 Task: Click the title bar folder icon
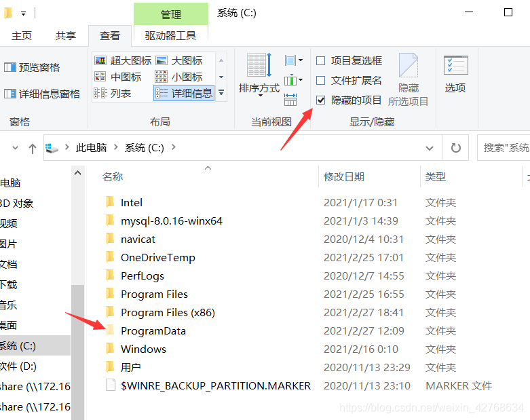pos(8,13)
